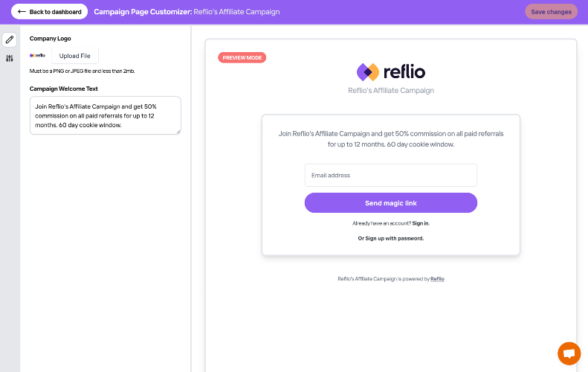Image resolution: width=588 pixels, height=372 pixels.
Task: Focus the Campaign Welcome Text textarea
Action: pos(105,115)
